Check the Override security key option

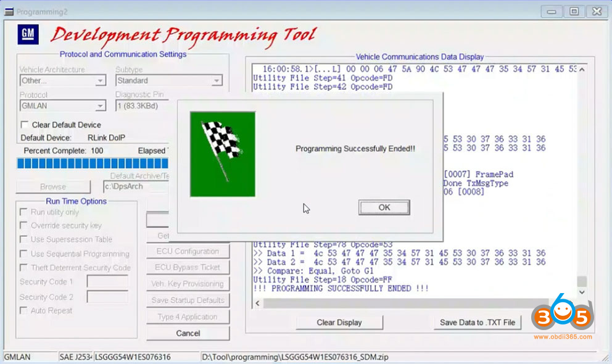pos(25,226)
